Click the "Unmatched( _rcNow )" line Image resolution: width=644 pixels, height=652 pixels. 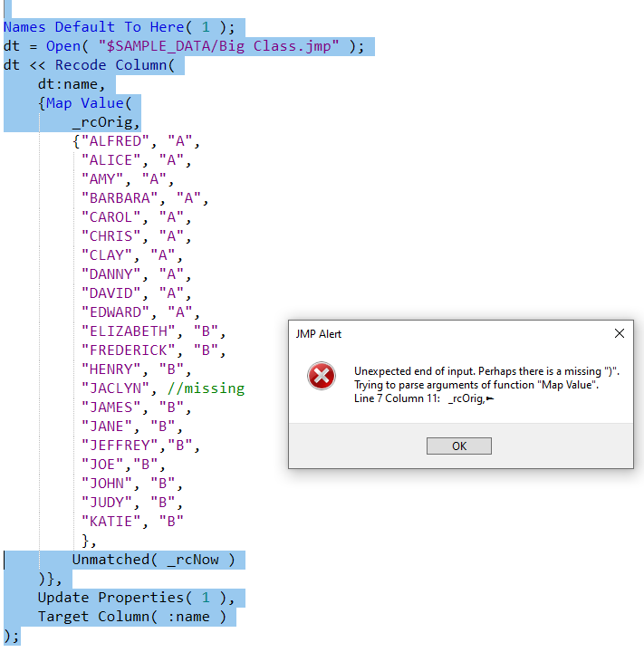coord(153,560)
